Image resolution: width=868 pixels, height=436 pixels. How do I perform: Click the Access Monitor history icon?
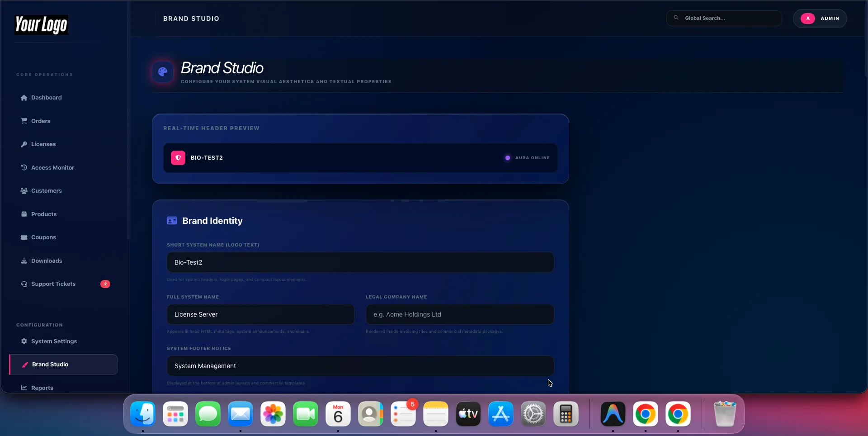click(x=24, y=167)
